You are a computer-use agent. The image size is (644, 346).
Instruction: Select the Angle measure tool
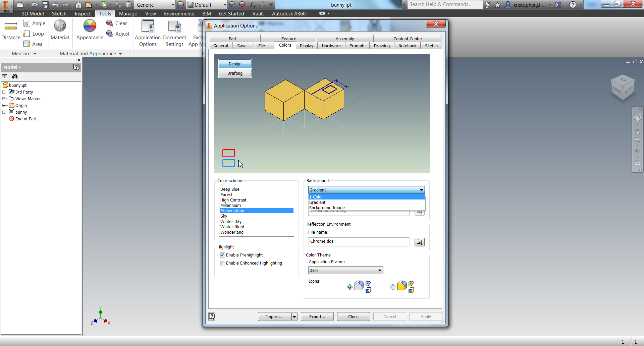(x=34, y=23)
